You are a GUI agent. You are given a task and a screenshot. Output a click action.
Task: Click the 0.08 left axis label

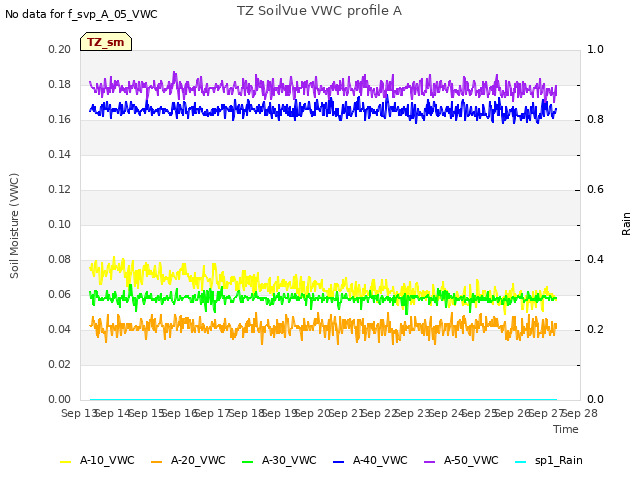point(60,260)
